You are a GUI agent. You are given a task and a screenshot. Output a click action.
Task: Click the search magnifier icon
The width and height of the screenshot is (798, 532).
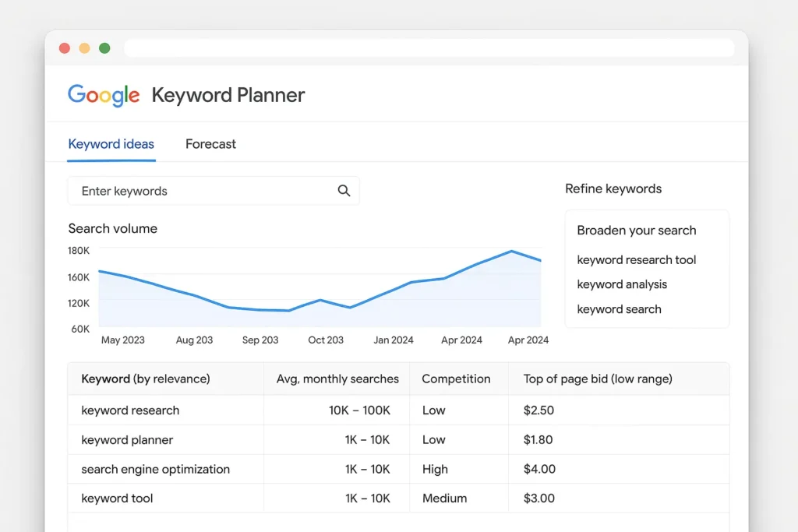[x=344, y=190]
